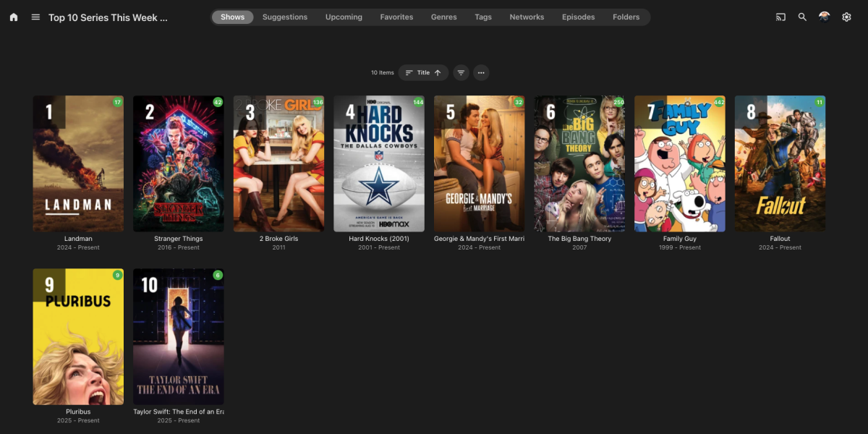
Task: Open the 2 Broke Girls poster
Action: click(x=278, y=163)
